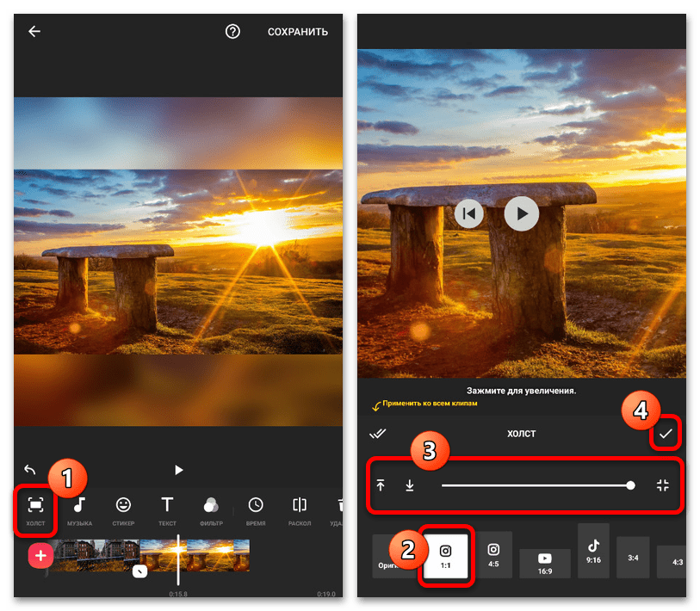The height and width of the screenshot is (611, 700).
Task: Select the 1:1 Instagram aspect ratio
Action: tap(445, 556)
